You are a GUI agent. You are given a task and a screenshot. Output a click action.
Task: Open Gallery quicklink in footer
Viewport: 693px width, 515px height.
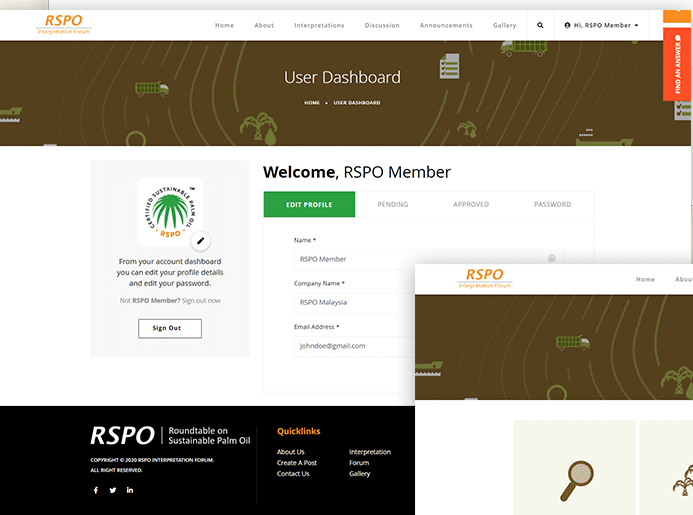pos(359,473)
